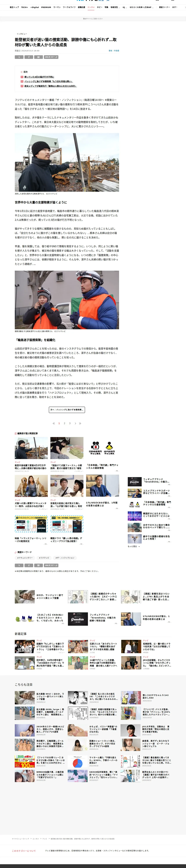Viewport: 186px width, 868px height.
Task: Open ファミマのお得リレー 100円 promo item
Action: click(x=40, y=761)
